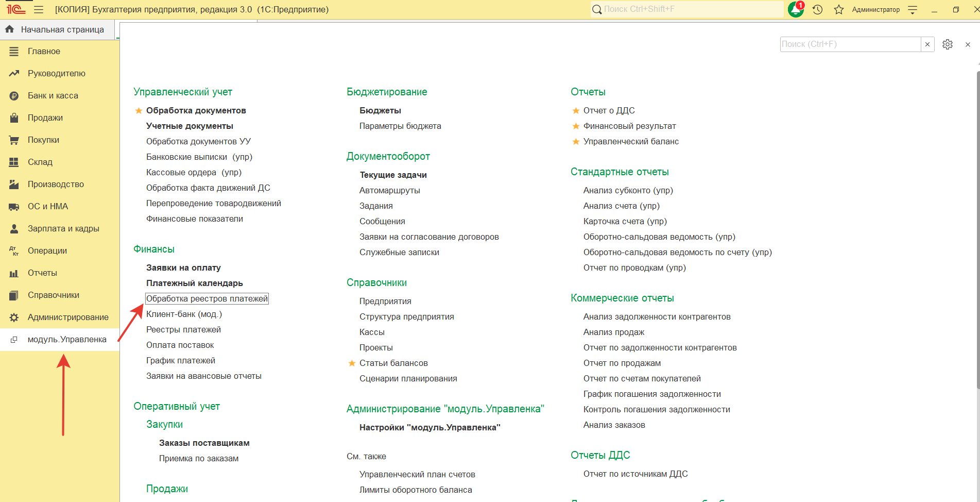Open Структура предприятия catalog
Image resolution: width=980 pixels, height=502 pixels.
pos(407,316)
